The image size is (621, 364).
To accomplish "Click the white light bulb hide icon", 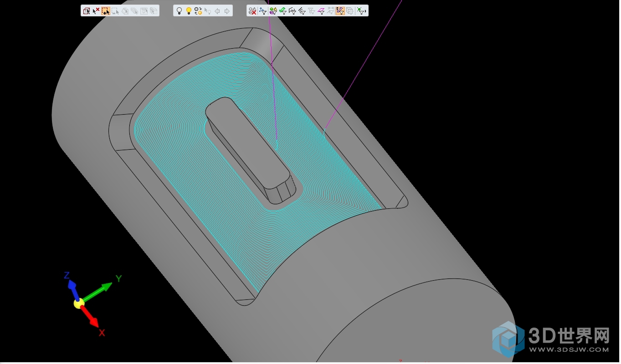I will tap(179, 11).
